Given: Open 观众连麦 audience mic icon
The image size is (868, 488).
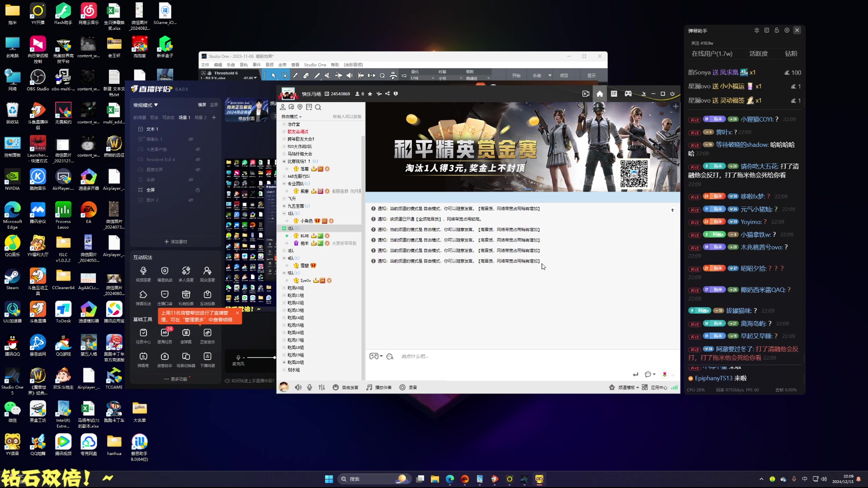Looking at the screenshot, I should click(207, 273).
